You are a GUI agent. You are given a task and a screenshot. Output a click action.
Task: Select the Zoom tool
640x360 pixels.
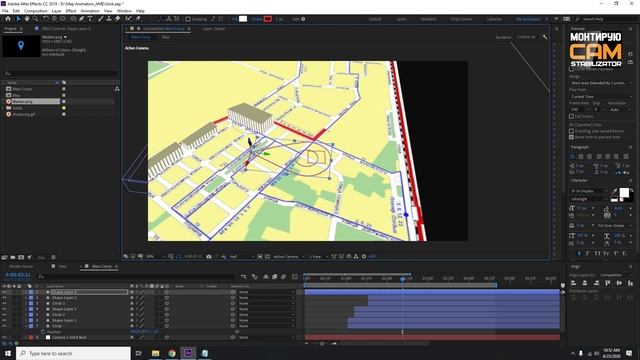tap(36, 19)
